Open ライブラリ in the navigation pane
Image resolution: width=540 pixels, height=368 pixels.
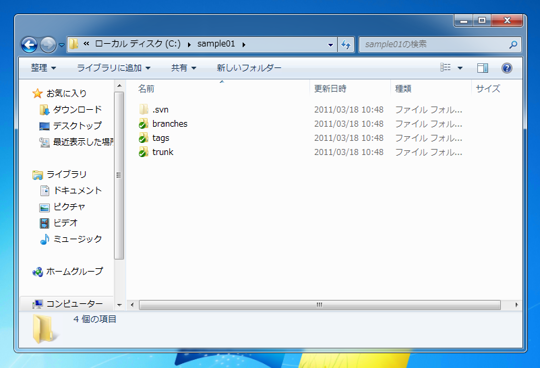click(66, 175)
